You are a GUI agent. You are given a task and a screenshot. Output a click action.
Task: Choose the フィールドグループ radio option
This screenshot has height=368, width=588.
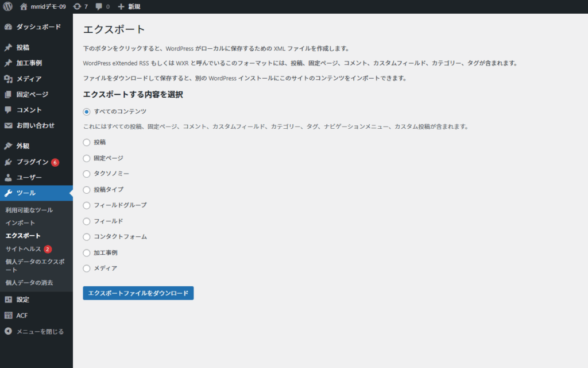tap(87, 205)
